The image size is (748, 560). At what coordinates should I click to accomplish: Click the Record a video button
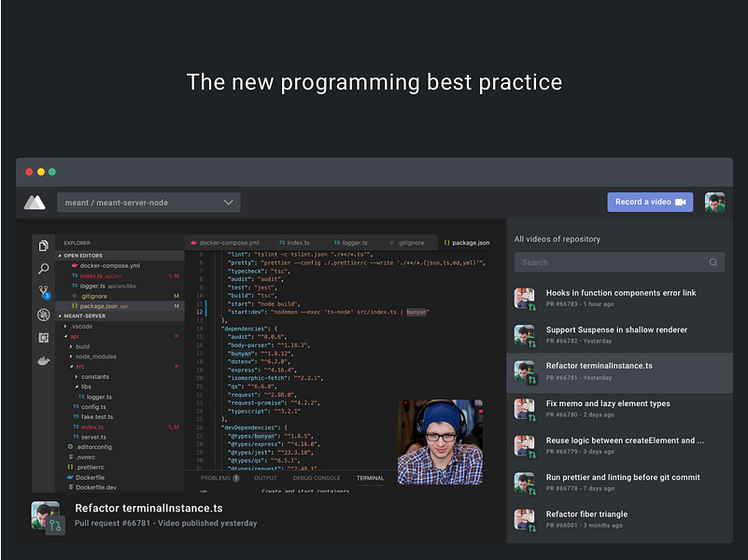point(650,203)
